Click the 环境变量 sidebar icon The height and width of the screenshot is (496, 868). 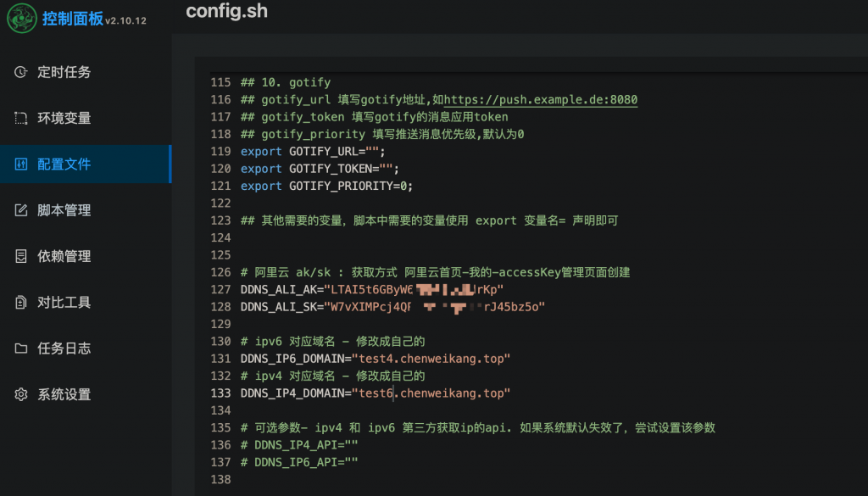(x=21, y=118)
